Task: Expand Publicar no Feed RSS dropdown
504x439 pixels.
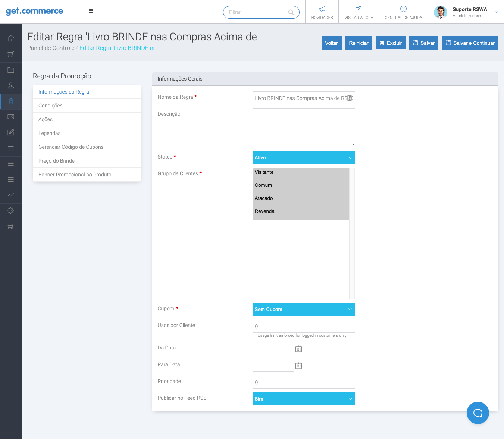Action: point(304,399)
